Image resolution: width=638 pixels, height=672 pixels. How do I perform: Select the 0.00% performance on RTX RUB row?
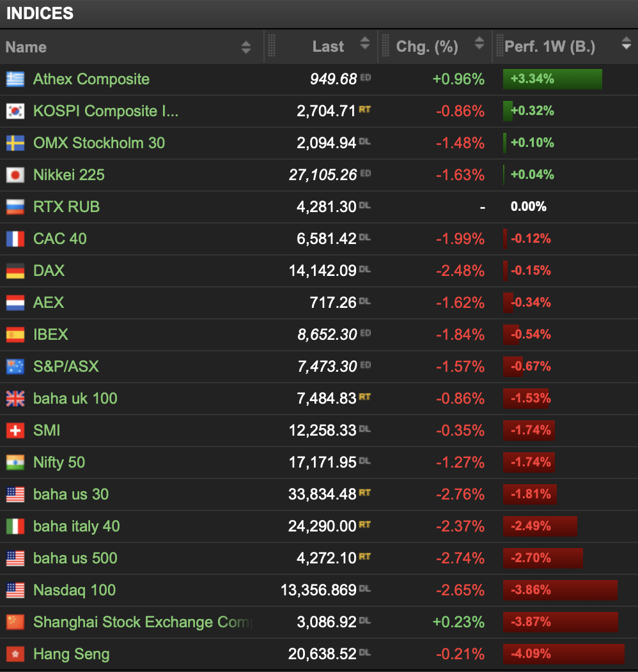(x=529, y=207)
